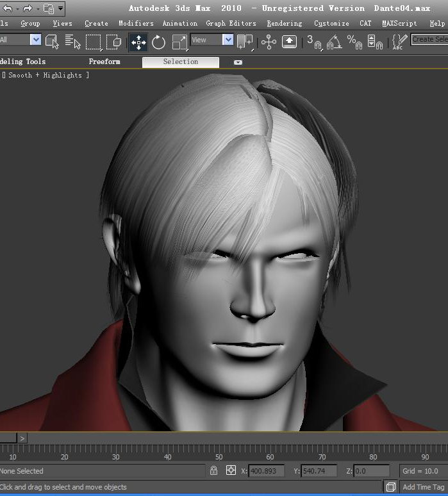Choose the Select and Scale tool
Image resolution: width=448 pixels, height=496 pixels.
point(179,42)
